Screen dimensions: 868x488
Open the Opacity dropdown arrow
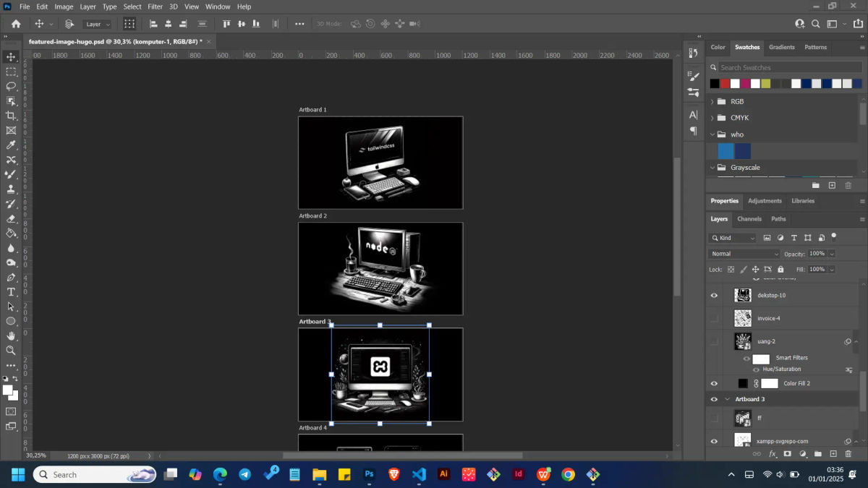coord(832,254)
